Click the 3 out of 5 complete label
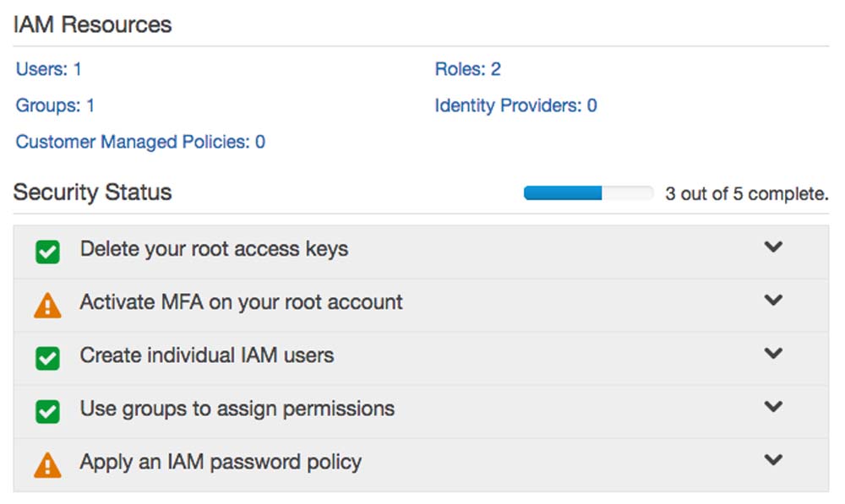845x504 pixels. [746, 194]
